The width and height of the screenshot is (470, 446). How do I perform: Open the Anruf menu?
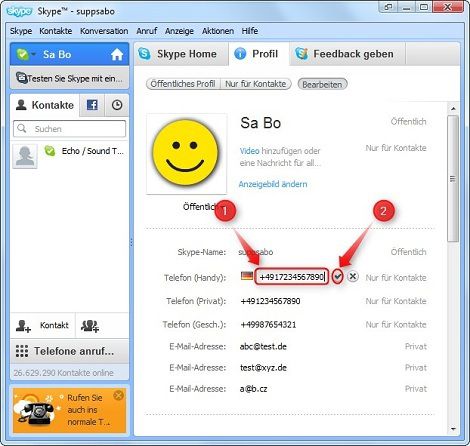coord(147,31)
